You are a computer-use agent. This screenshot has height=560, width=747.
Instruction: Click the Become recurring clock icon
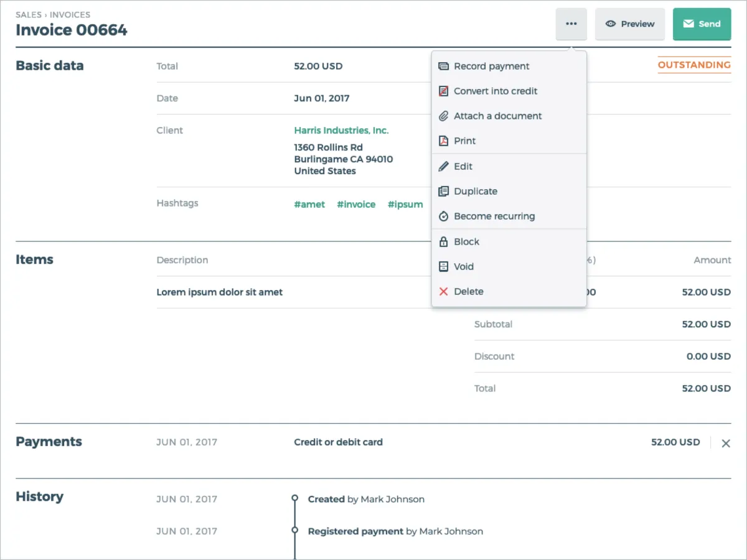point(443,216)
